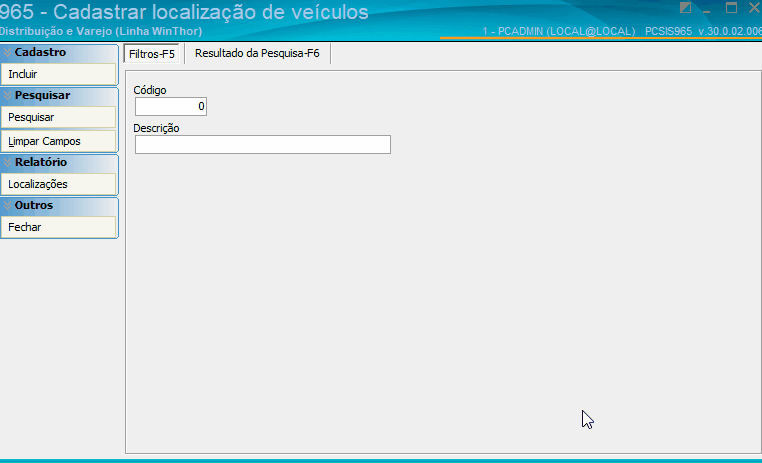Collapse the Relatório section chevron

tap(7, 162)
